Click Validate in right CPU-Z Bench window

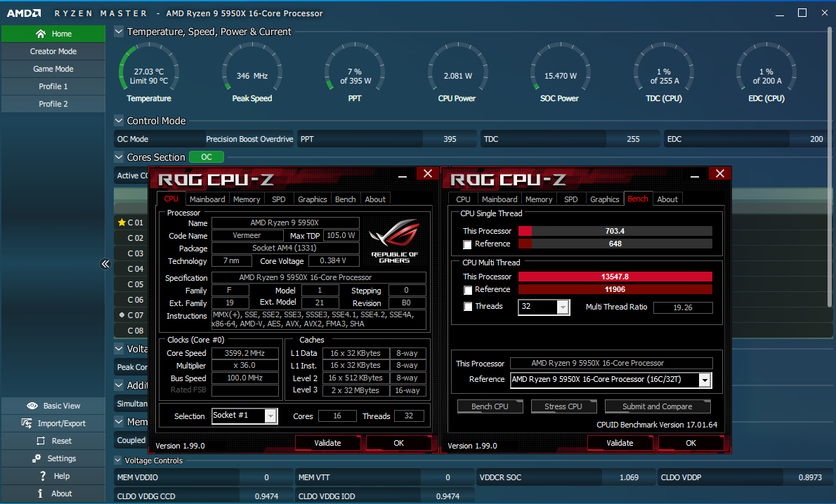pyautogui.click(x=620, y=443)
